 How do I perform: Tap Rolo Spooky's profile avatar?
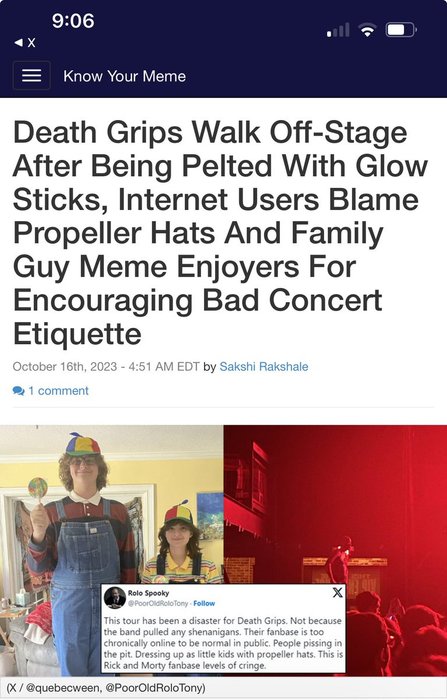coord(115,598)
